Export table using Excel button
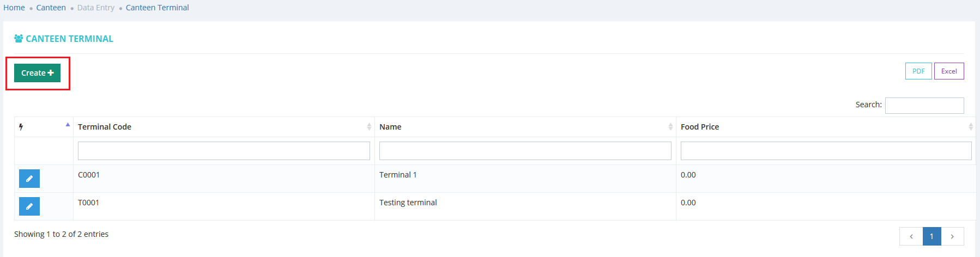The width and height of the screenshot is (980, 257). [949, 71]
